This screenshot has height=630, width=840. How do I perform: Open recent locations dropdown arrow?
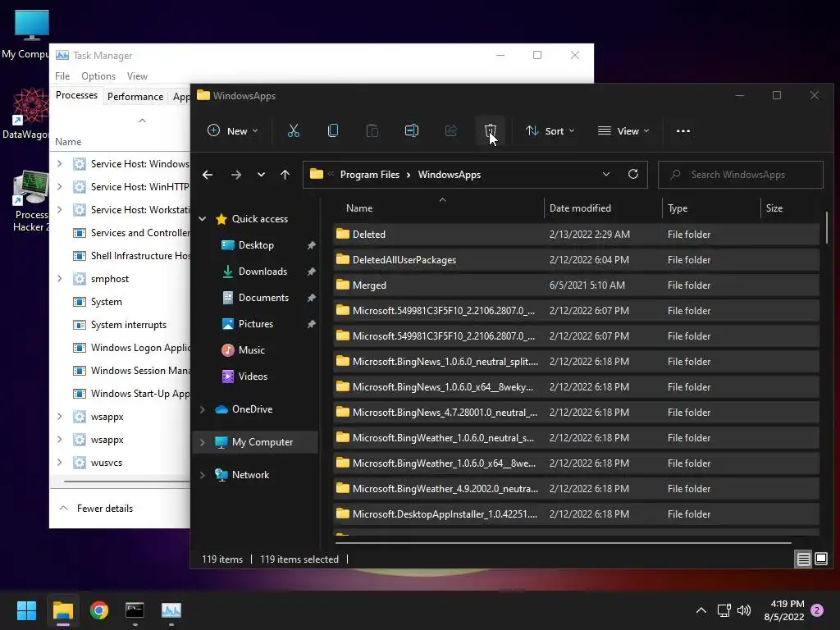pyautogui.click(x=261, y=175)
